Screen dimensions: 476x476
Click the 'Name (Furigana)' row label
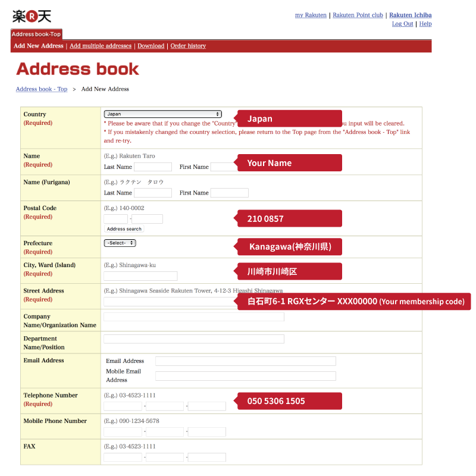click(47, 182)
